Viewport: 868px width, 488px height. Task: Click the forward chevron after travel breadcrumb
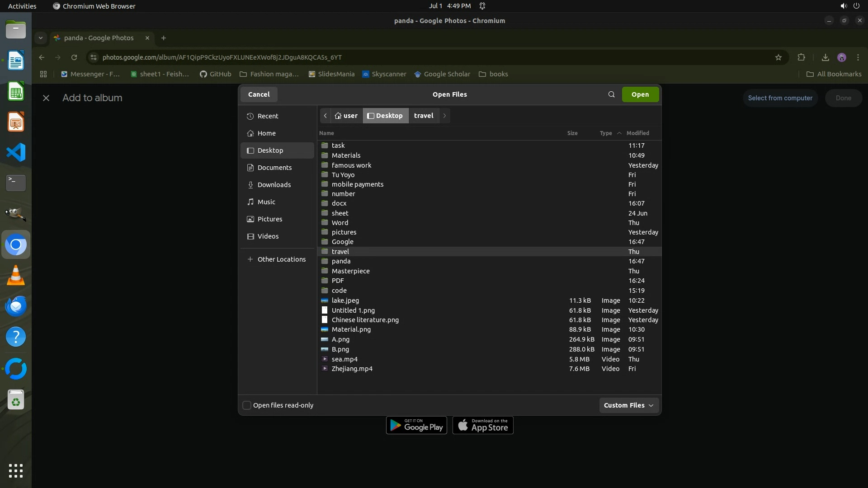[444, 116]
